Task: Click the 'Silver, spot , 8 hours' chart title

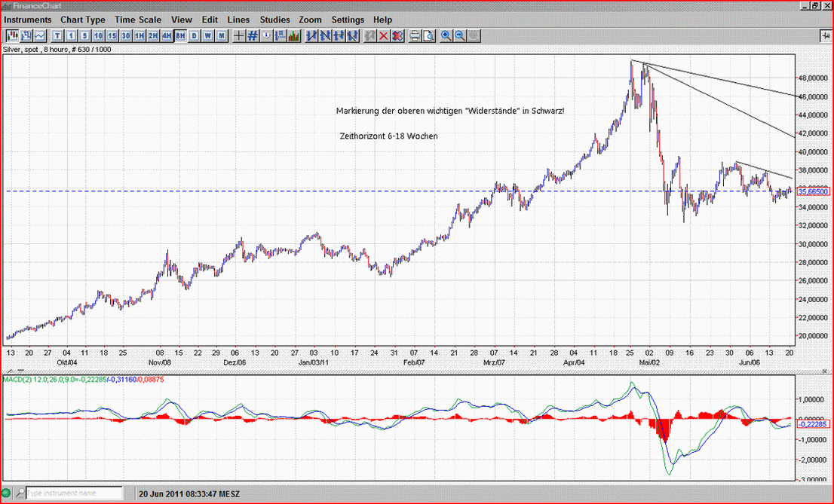Action: click(57, 49)
